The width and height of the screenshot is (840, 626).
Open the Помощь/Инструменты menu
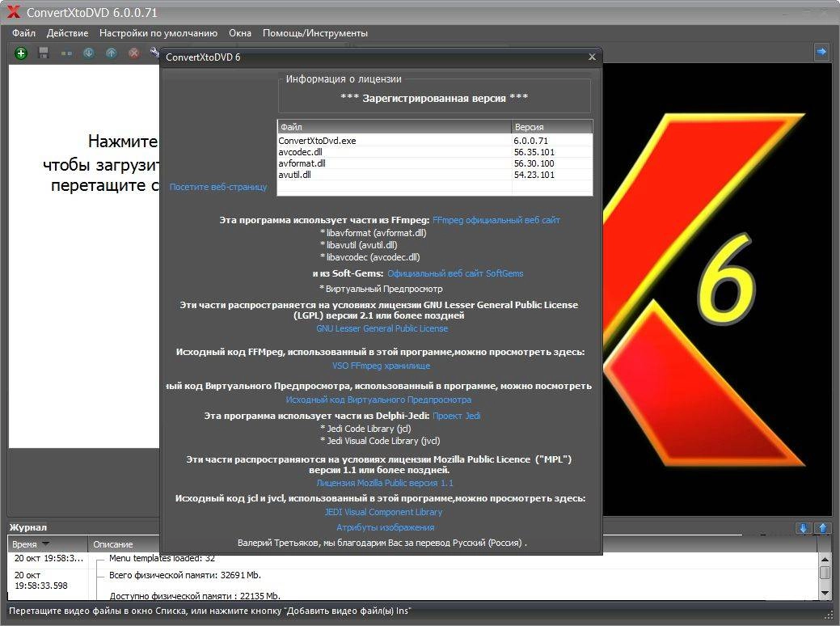coord(315,33)
